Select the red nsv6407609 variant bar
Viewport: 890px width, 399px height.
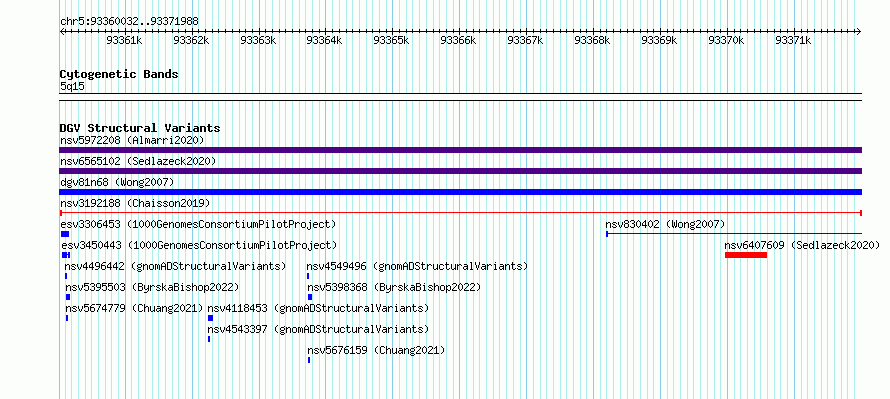746,255
